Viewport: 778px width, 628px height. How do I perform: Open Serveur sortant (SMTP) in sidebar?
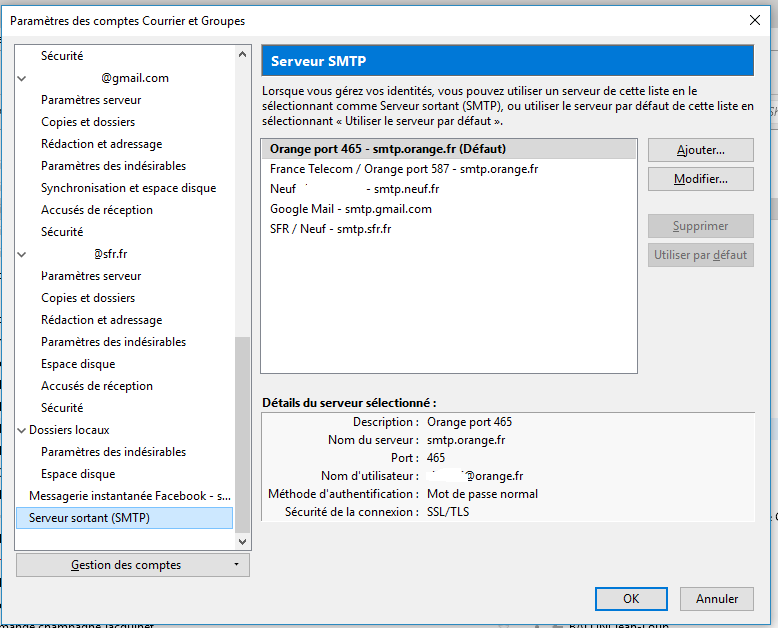click(x=89, y=518)
